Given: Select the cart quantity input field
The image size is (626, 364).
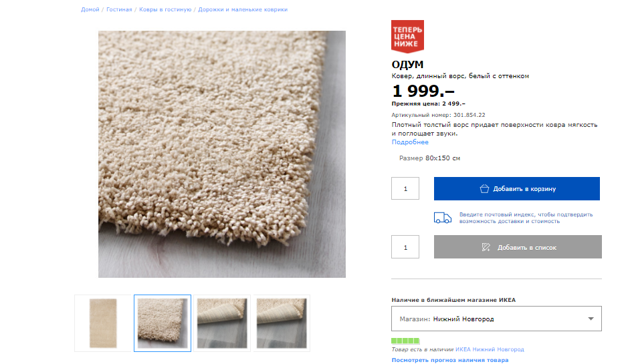Looking at the screenshot, I should (405, 189).
